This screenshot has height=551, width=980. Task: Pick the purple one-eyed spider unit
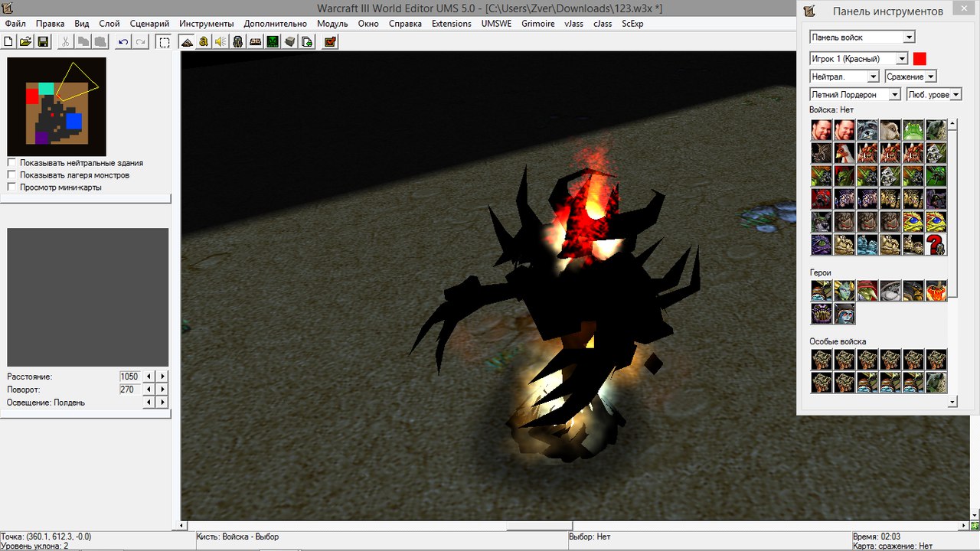click(x=822, y=245)
